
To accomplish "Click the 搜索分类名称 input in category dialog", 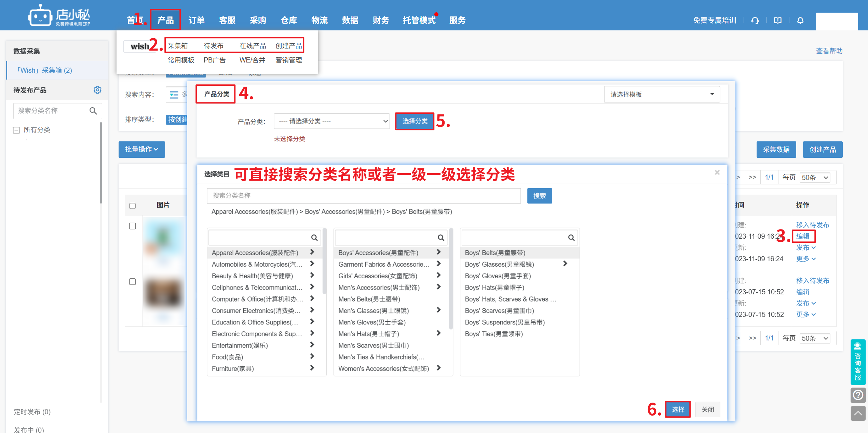I will click(363, 196).
